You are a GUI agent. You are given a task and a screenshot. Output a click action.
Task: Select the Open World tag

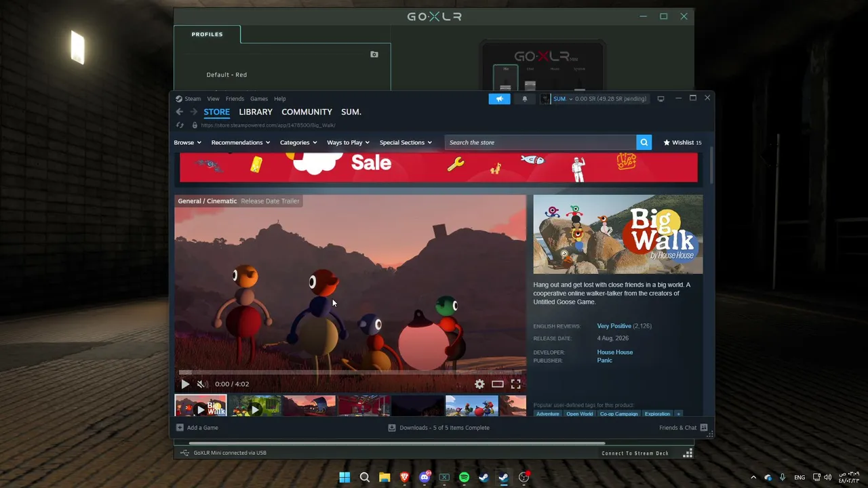click(580, 413)
